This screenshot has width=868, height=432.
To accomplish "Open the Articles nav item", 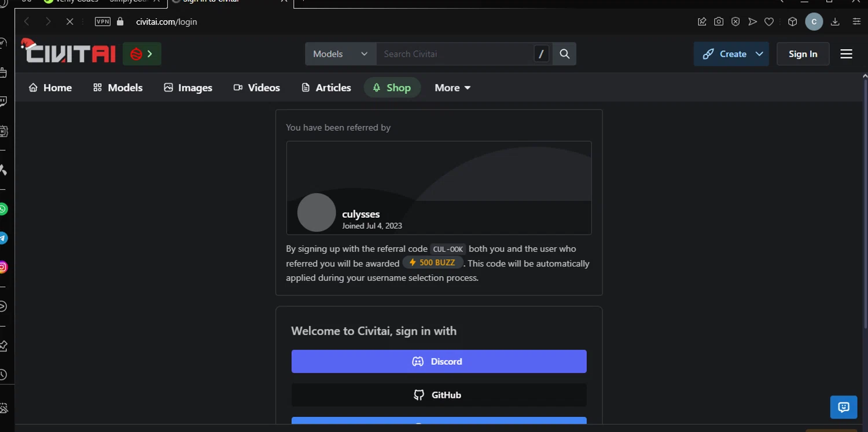I will tap(326, 87).
